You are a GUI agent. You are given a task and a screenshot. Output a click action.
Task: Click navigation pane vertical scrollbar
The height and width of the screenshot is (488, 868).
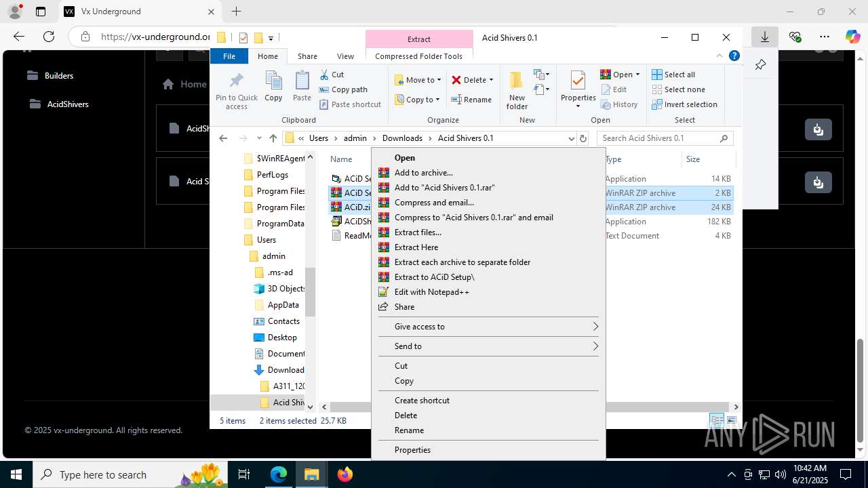click(311, 291)
